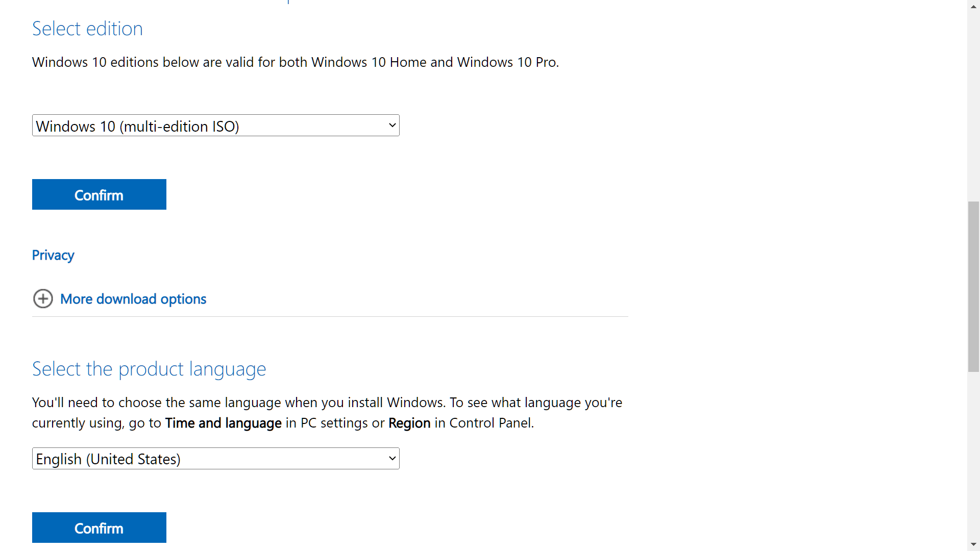The image size is (980, 551).
Task: Click Confirm under product language
Action: [99, 528]
